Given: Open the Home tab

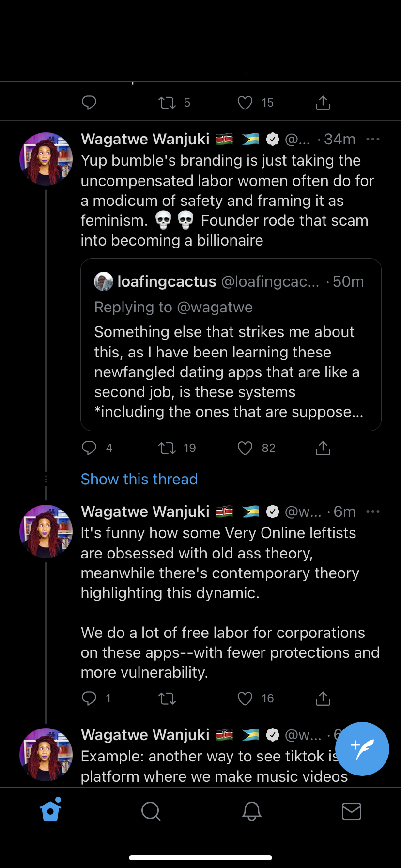Looking at the screenshot, I should (51, 810).
